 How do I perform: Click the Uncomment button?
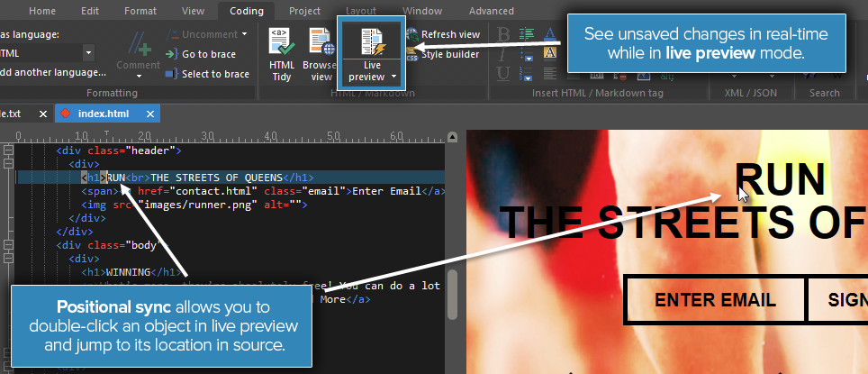click(x=202, y=34)
